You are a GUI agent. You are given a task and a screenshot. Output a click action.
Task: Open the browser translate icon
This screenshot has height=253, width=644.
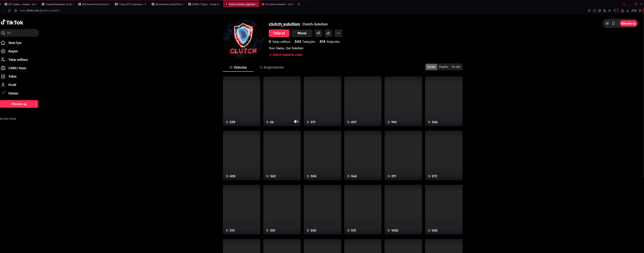[605, 11]
